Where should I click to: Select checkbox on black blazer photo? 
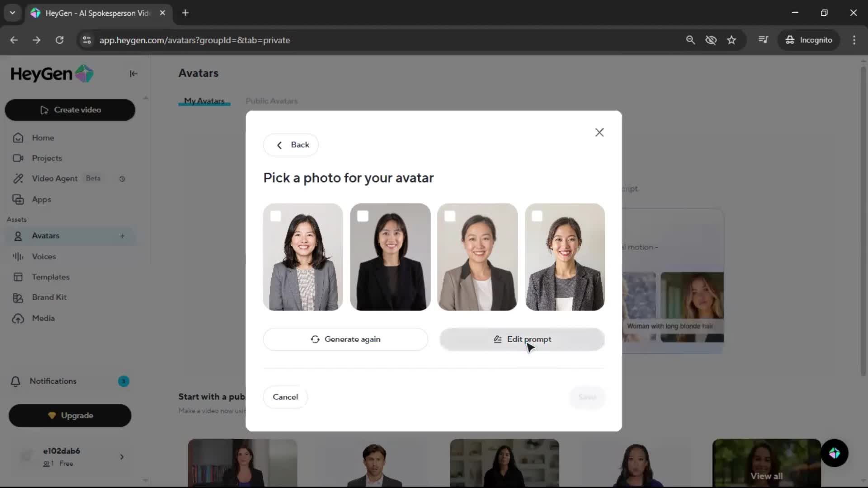coord(363,216)
